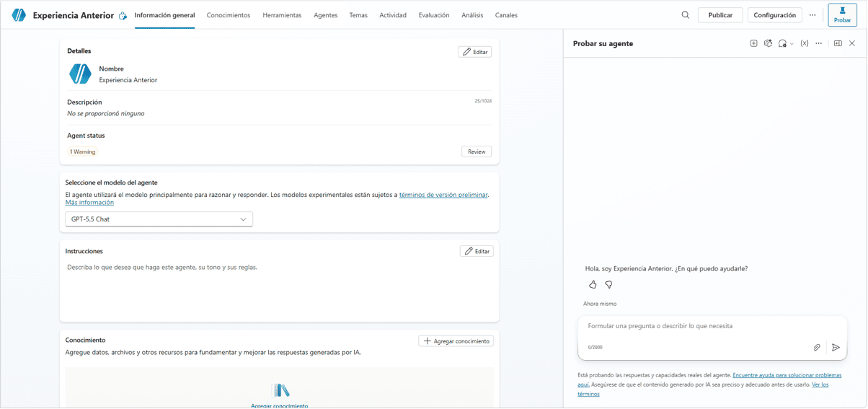
Task: Open the top bar more options ellipsis
Action: tap(812, 15)
